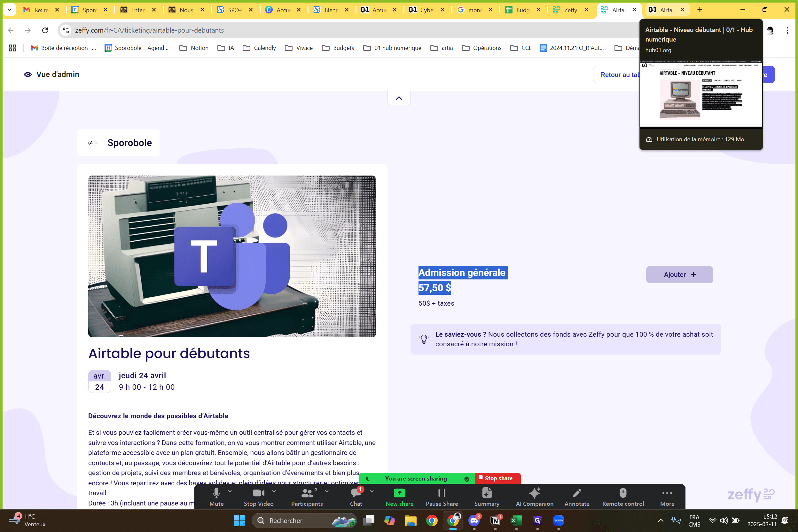Viewport: 798px width, 532px height.
Task: Open the tab search chevron in Chrome
Action: point(10,10)
